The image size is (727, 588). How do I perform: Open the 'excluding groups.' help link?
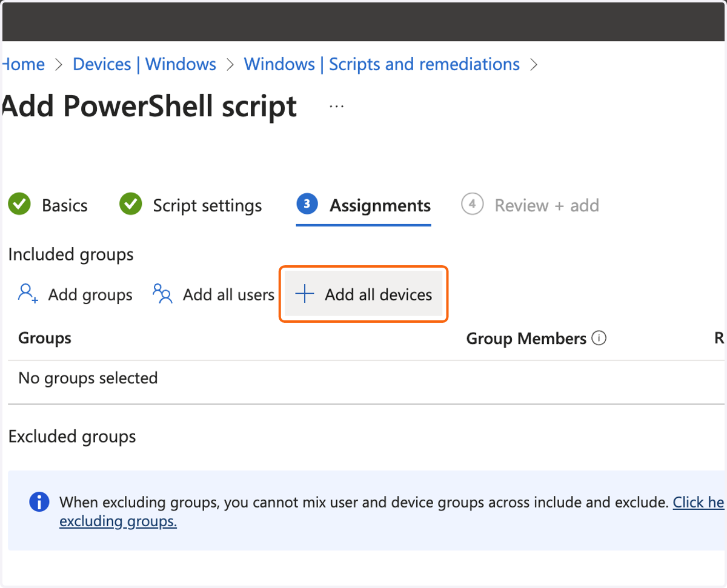[118, 521]
